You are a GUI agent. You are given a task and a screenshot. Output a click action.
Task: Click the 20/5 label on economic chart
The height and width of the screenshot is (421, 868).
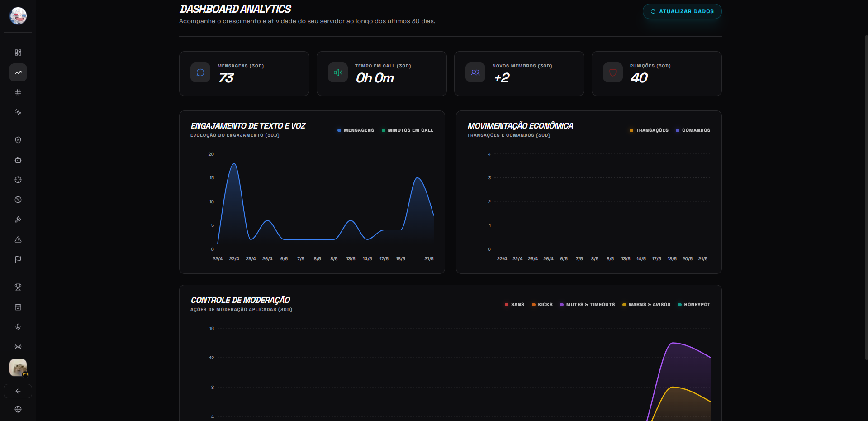[687, 259]
